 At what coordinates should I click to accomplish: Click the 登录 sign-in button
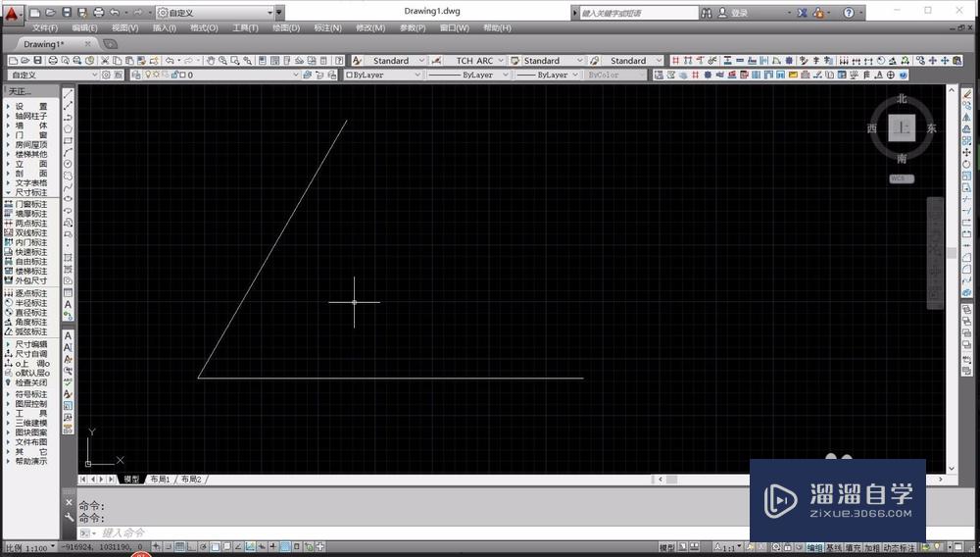732,13
